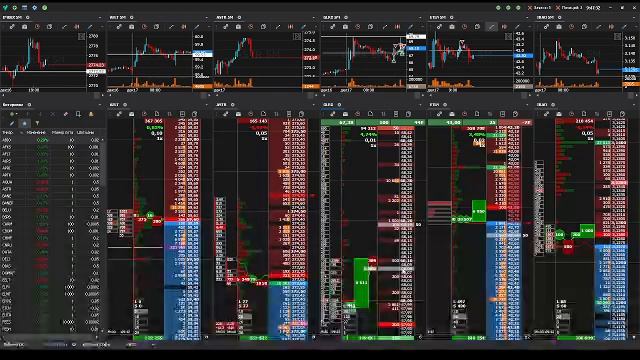Click the first green status circle in top bar
The image size is (640, 360).
pyautogui.click(x=498, y=7)
